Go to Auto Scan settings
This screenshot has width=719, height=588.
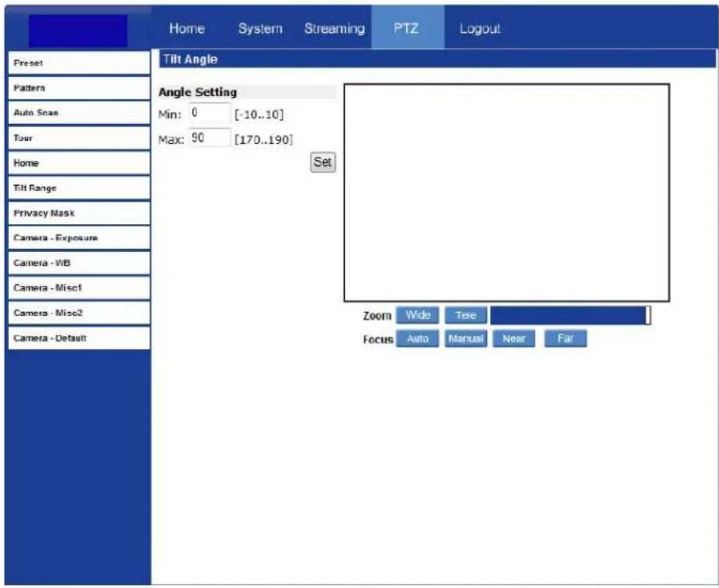(79, 113)
